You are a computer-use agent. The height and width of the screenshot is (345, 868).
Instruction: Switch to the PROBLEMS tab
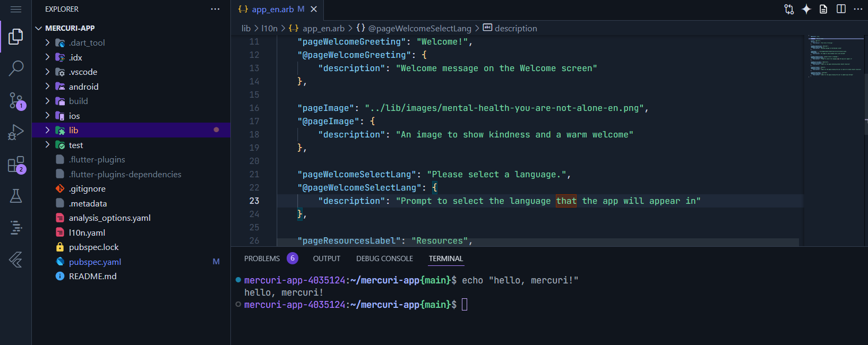(262, 258)
